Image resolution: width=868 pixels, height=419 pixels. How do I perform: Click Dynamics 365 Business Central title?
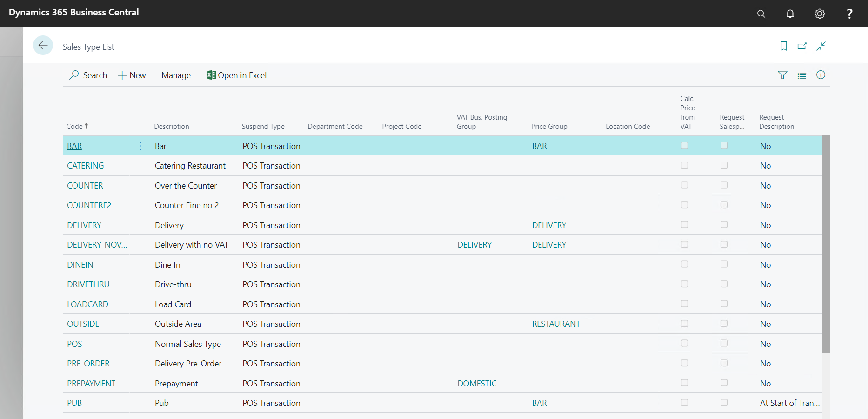[73, 13]
